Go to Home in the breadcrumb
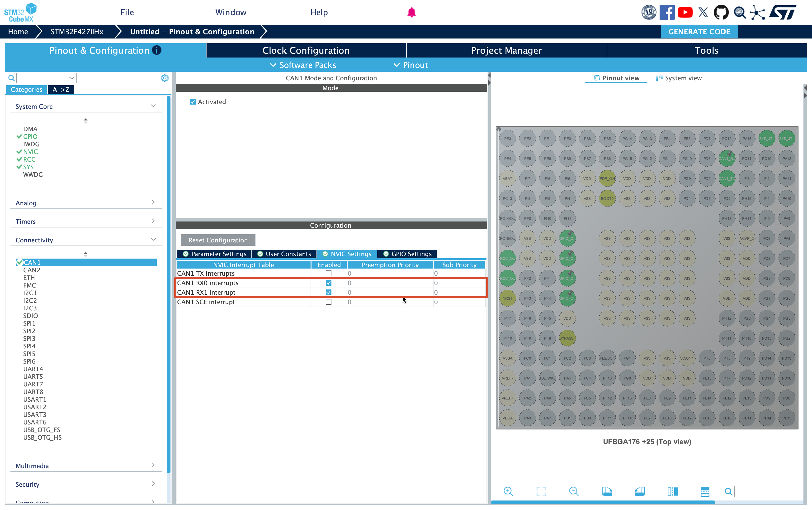Viewport: 812px width, 510px height. [18, 32]
